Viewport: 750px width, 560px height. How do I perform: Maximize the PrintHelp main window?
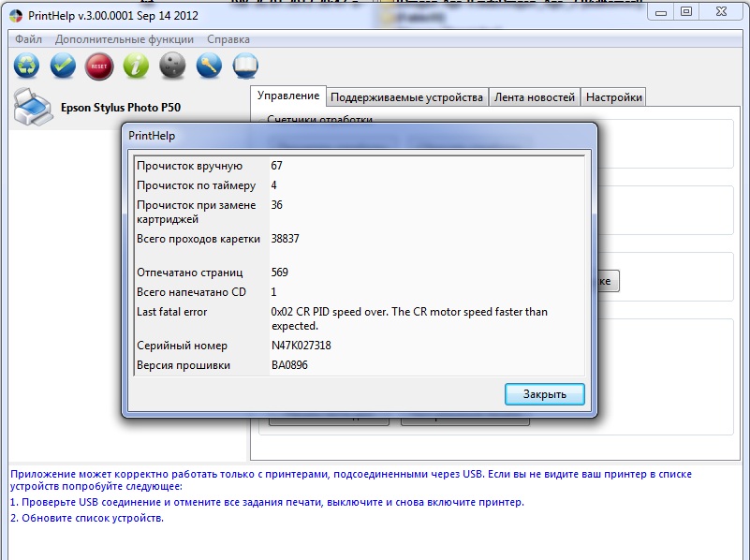(x=686, y=12)
